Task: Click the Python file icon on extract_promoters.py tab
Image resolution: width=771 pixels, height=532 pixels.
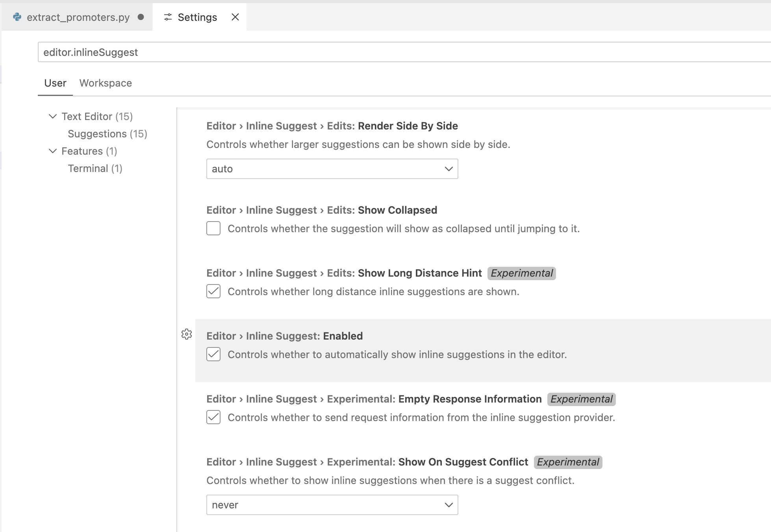Action: tap(17, 17)
